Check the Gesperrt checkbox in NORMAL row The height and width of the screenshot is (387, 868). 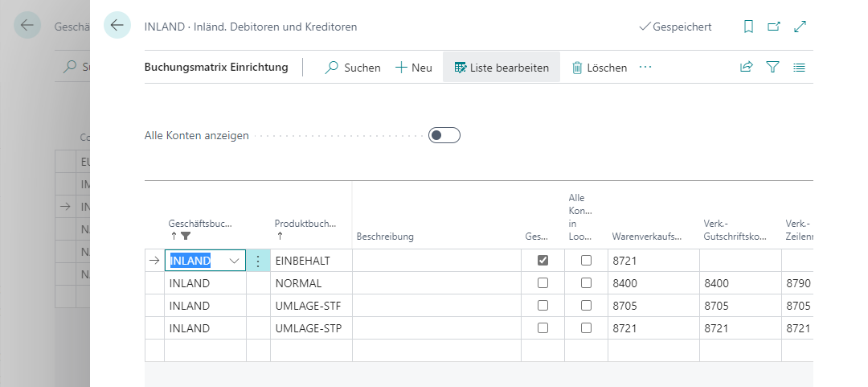[543, 283]
